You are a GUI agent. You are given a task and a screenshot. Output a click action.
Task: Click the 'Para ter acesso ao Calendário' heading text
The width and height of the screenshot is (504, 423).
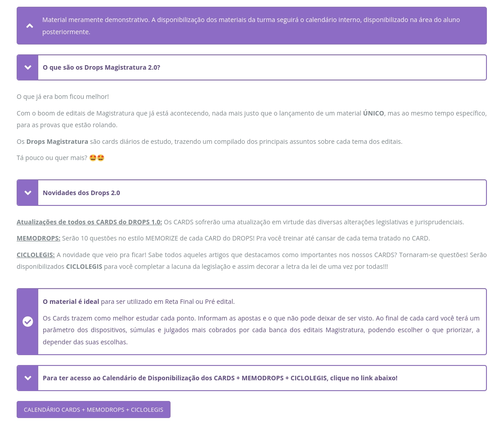[220, 378]
